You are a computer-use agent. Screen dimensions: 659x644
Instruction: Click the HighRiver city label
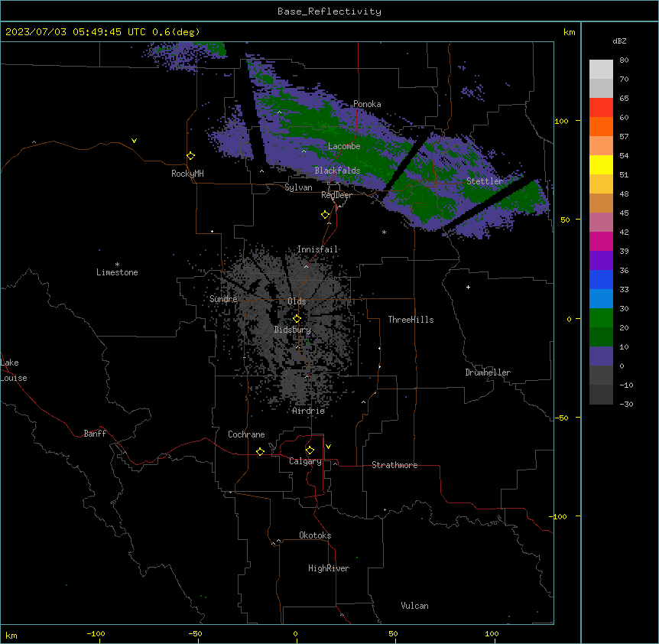pyautogui.click(x=329, y=568)
